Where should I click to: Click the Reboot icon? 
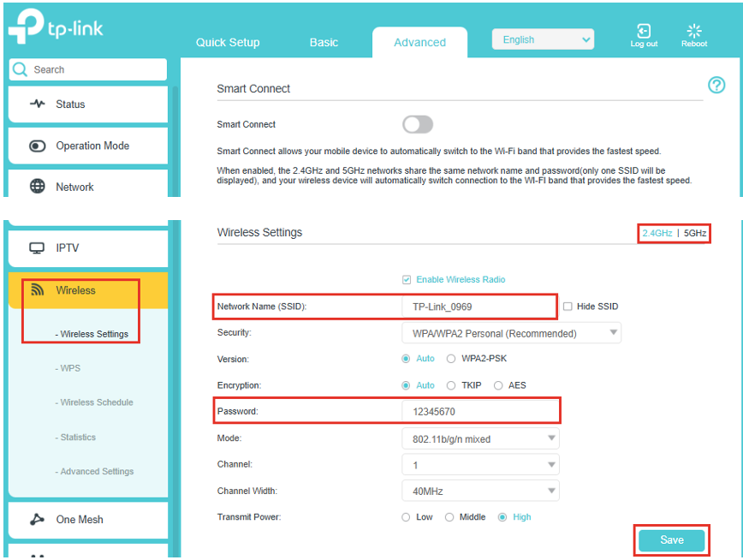(x=694, y=32)
